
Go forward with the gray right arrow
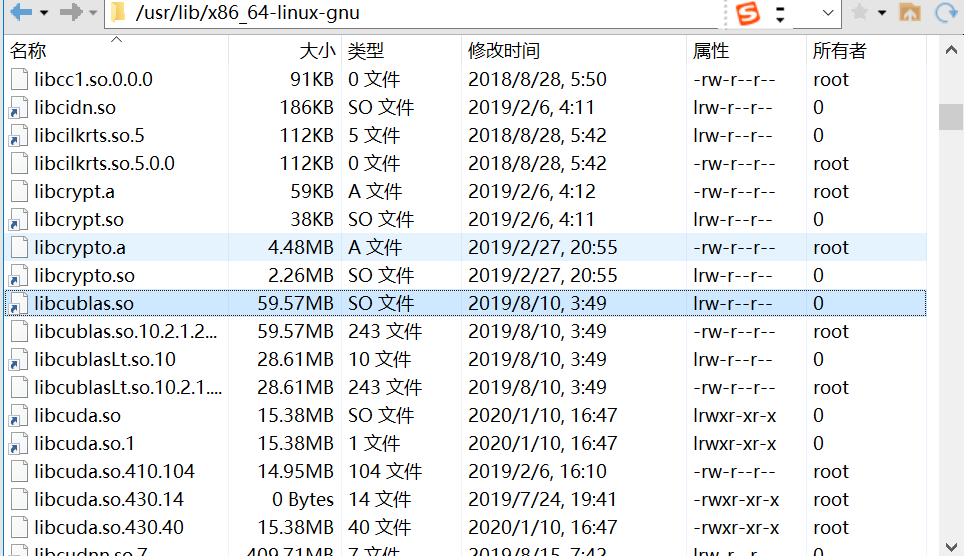point(71,12)
